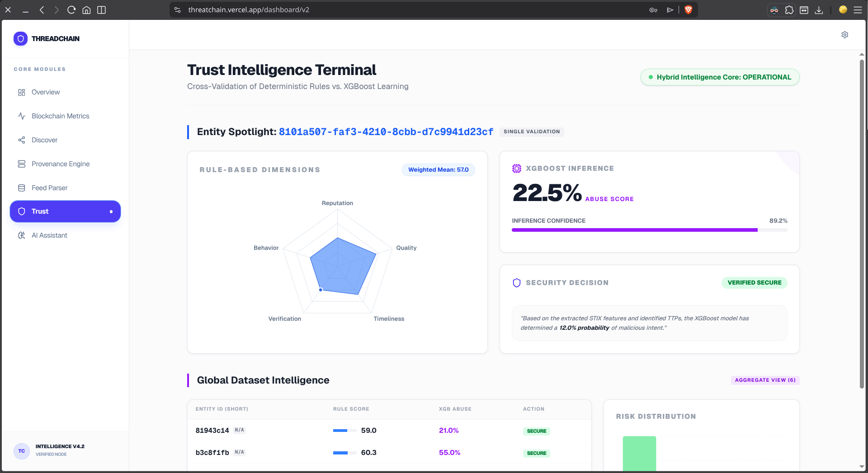Go back with browser back arrow

tap(42, 10)
